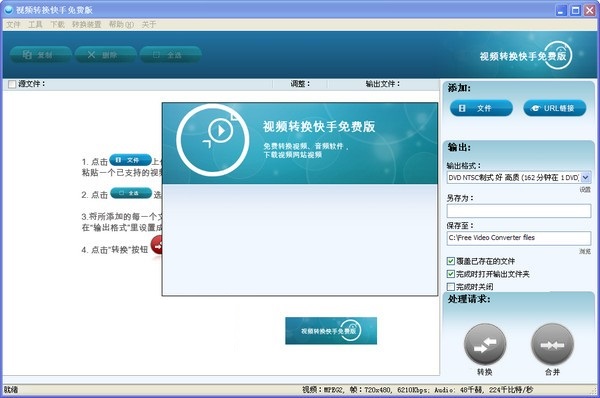Uncheck 完成时打开输出文件夹
Screen dimensions: 600x398
click(x=451, y=274)
